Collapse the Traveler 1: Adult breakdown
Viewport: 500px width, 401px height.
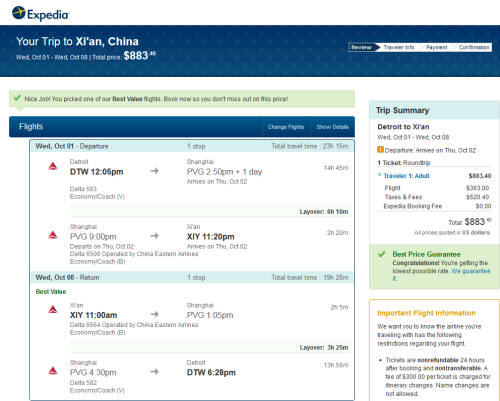pos(404,176)
